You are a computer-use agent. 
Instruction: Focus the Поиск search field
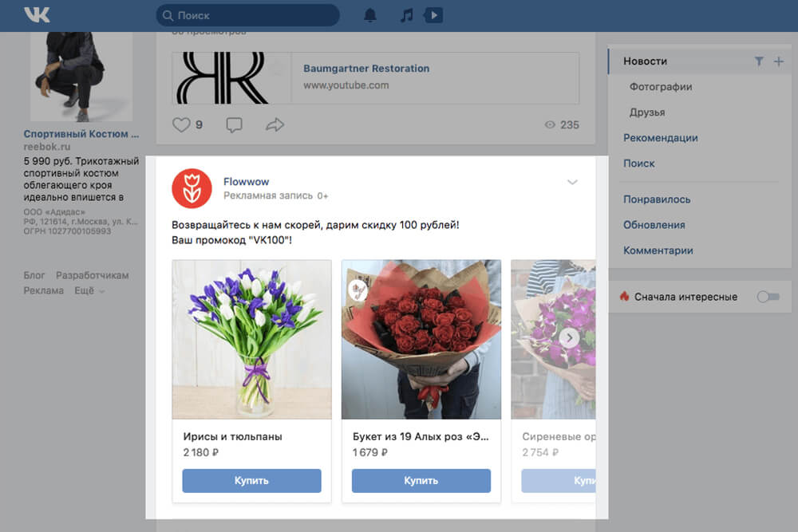tap(248, 15)
